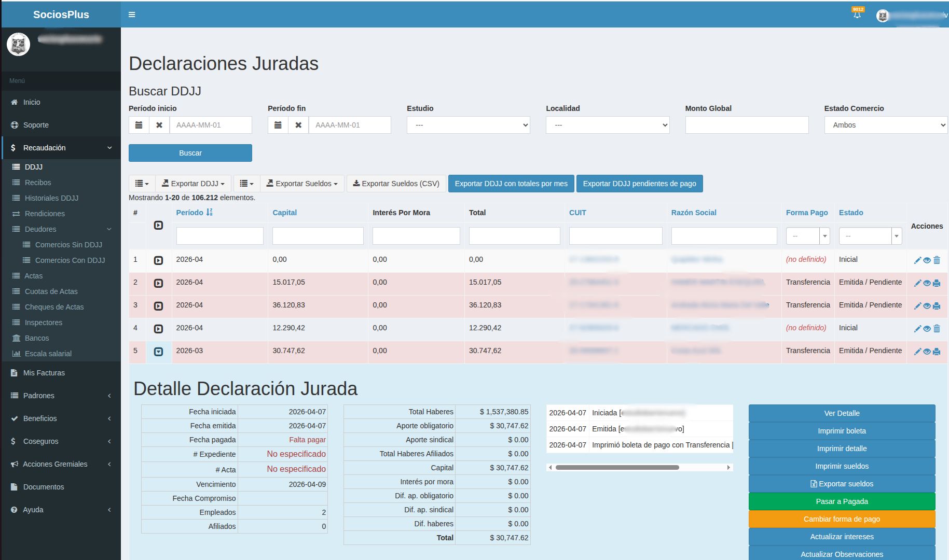Image resolution: width=949 pixels, height=560 pixels.
Task: Open Recibos in the sidebar menu
Action: point(38,183)
